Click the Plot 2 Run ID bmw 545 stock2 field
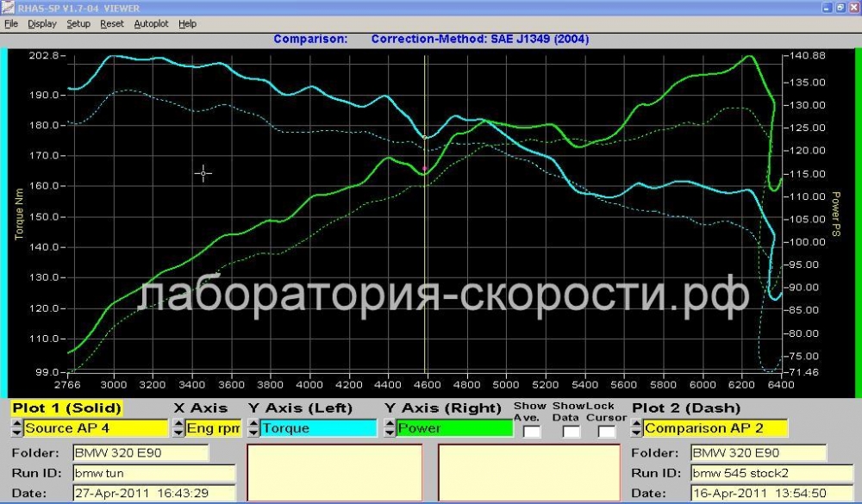The width and height of the screenshot is (862, 504). click(x=771, y=473)
